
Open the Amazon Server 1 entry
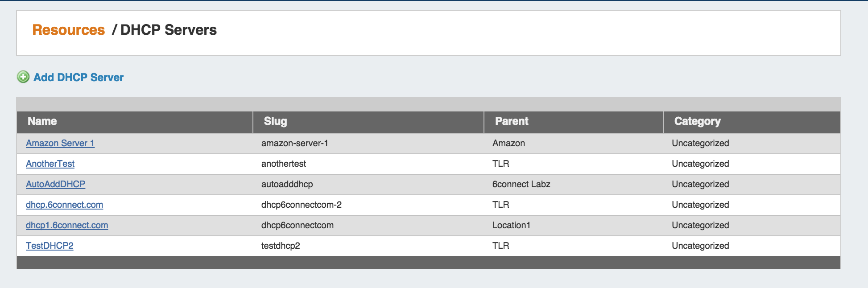pyautogui.click(x=60, y=143)
